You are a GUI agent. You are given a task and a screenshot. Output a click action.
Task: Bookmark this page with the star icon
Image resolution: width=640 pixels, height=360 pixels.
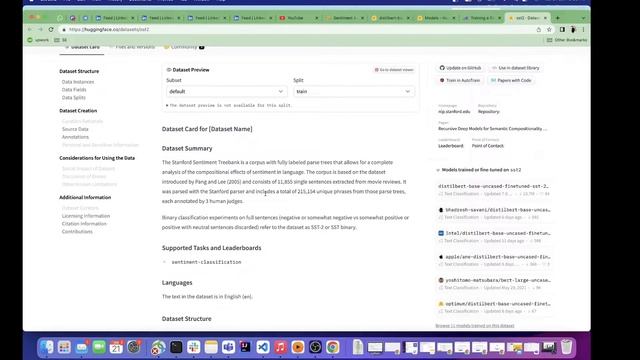tap(549, 29)
